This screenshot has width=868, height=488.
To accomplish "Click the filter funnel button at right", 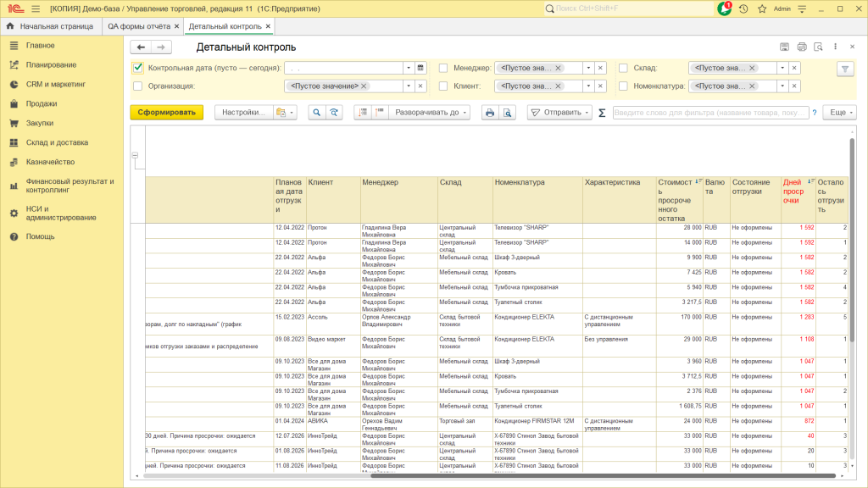I will [x=845, y=69].
